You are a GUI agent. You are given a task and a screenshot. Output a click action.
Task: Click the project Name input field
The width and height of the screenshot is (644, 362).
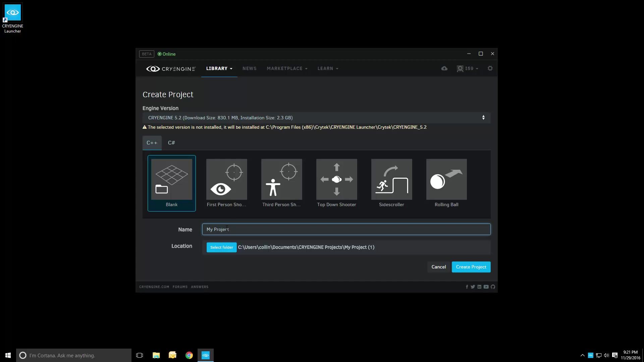click(x=346, y=229)
